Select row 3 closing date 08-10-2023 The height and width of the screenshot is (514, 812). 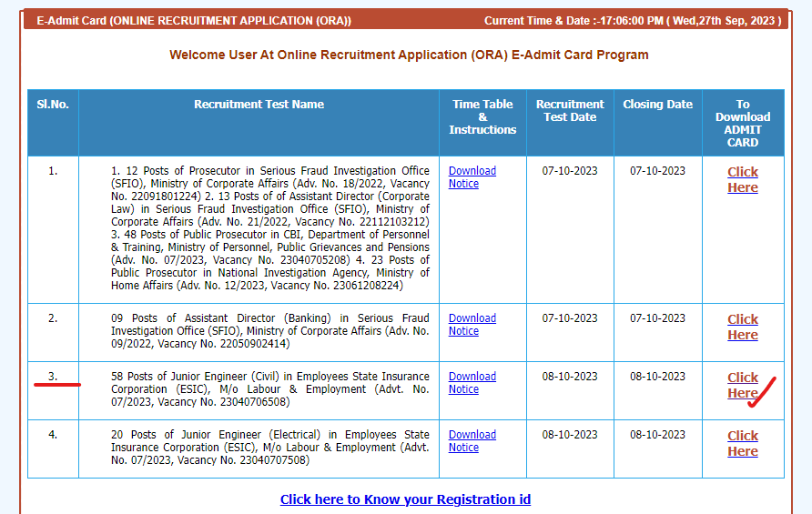pos(657,377)
